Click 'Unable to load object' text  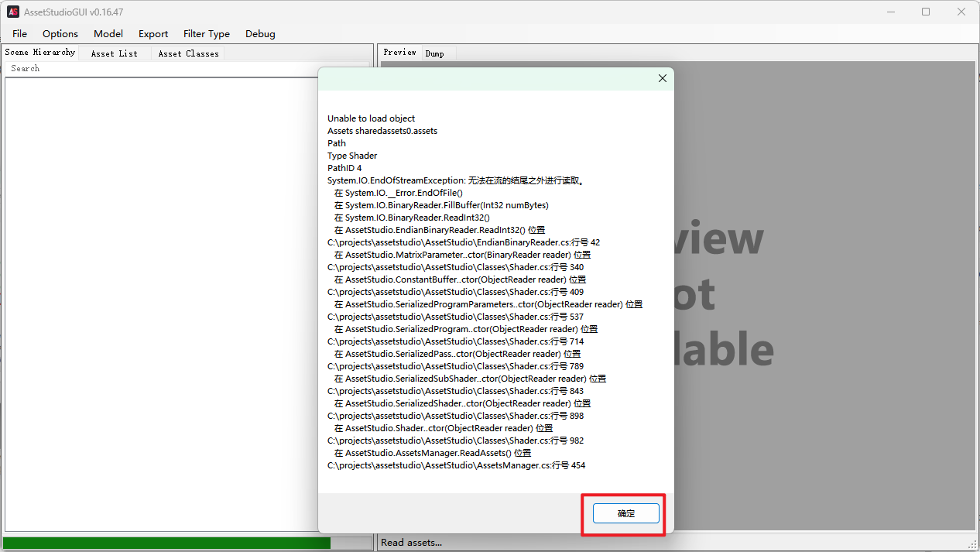372,118
